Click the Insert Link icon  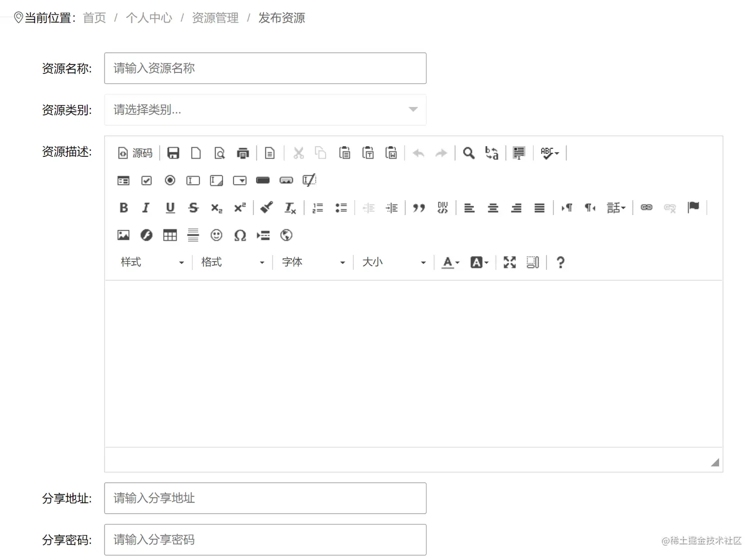pyautogui.click(x=646, y=208)
